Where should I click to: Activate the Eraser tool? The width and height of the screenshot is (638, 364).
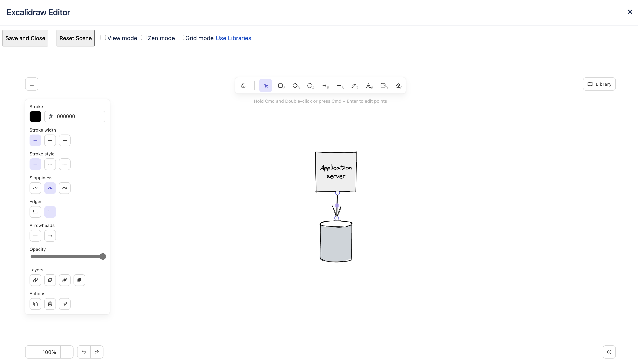pos(398,86)
